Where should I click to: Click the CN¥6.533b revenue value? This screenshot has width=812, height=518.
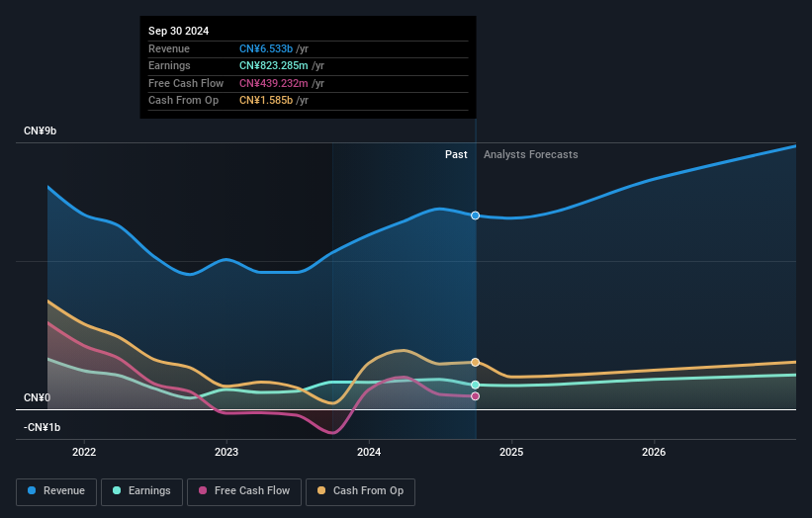click(x=266, y=48)
